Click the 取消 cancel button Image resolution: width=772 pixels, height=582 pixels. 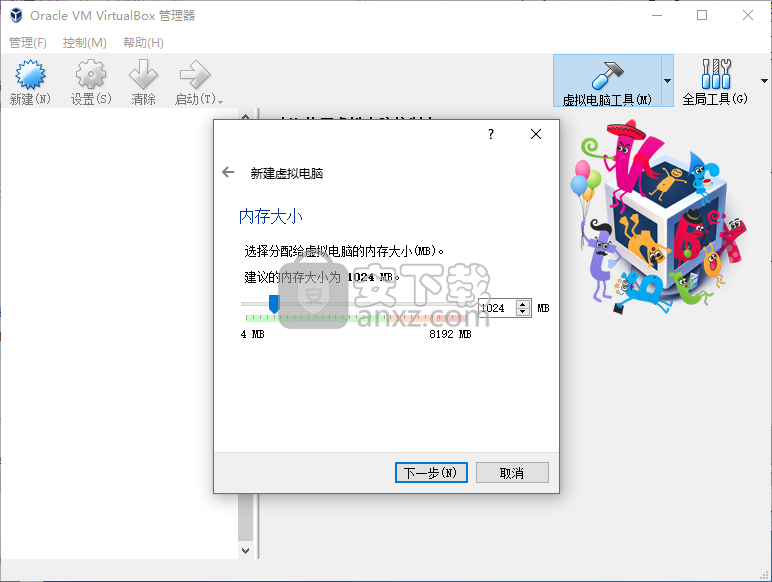coord(512,473)
